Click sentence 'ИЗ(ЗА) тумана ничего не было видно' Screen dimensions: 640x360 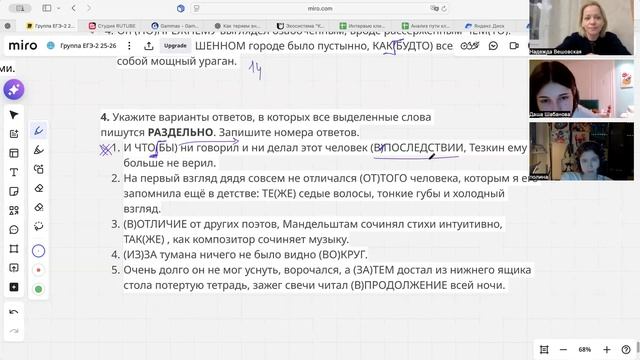245,255
